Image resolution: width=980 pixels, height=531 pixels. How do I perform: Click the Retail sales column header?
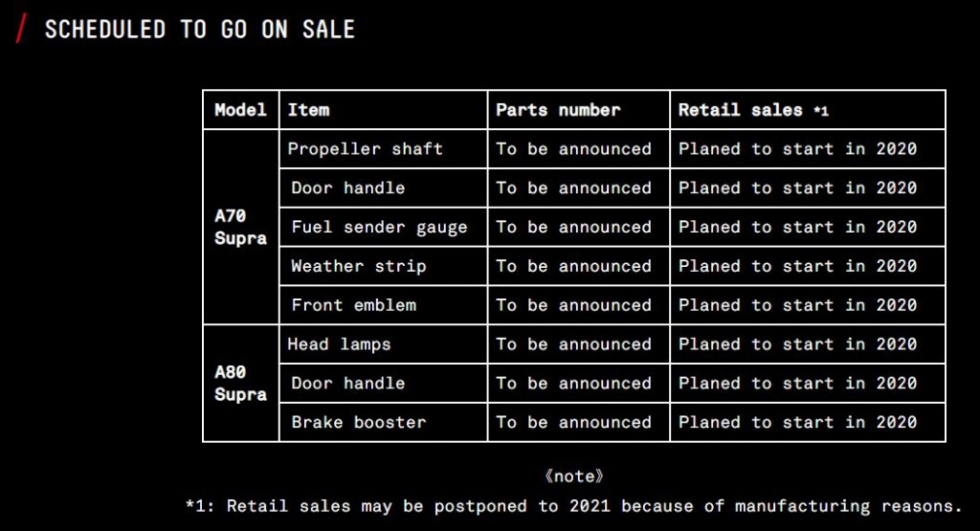point(752,110)
